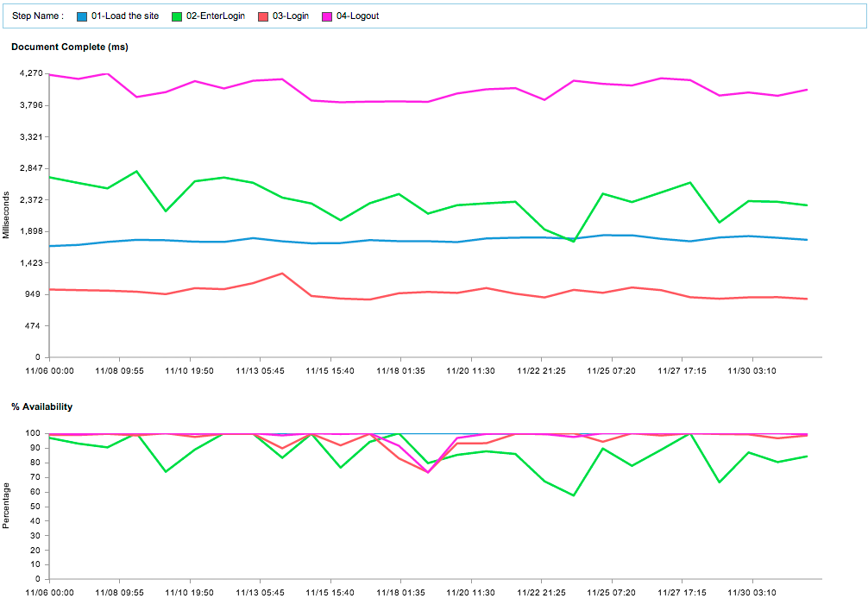Click 11/25 07:20 under Document Complete chart
This screenshot has width=868, height=611.
coord(612,371)
